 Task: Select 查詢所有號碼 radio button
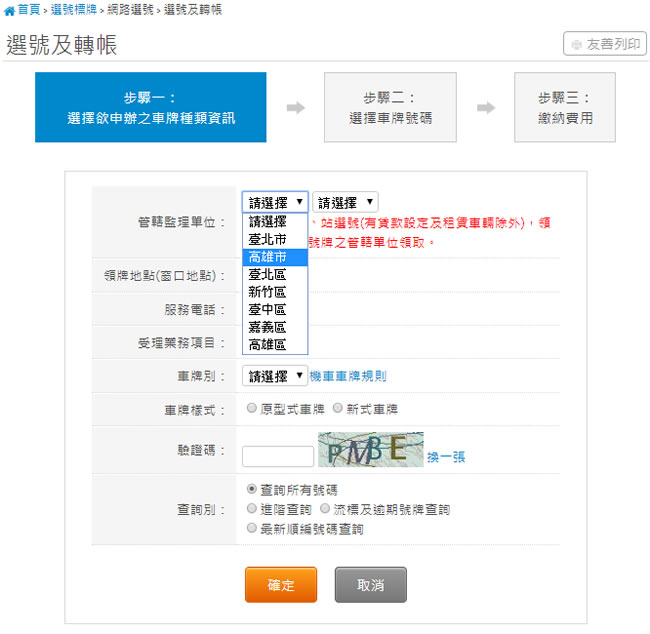tap(251, 489)
